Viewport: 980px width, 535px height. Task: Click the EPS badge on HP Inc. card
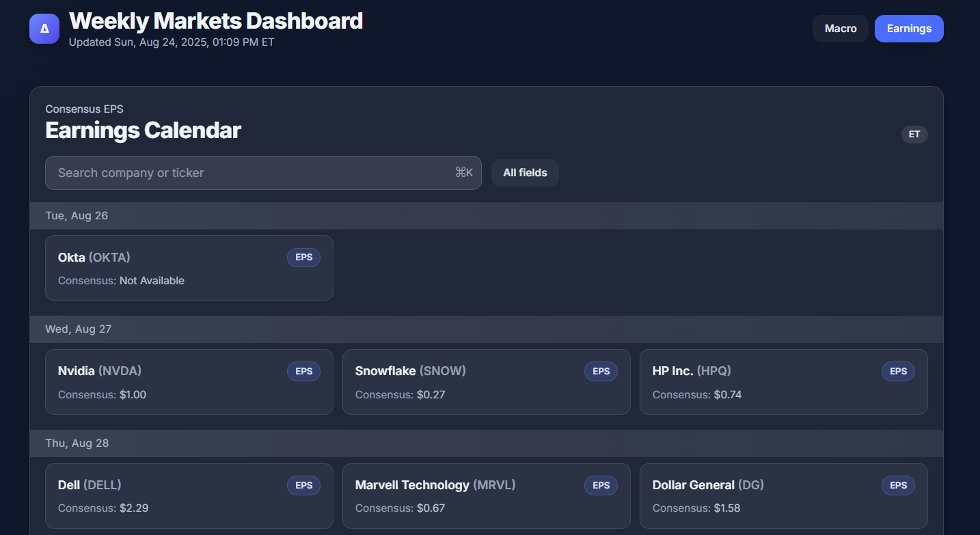point(898,372)
